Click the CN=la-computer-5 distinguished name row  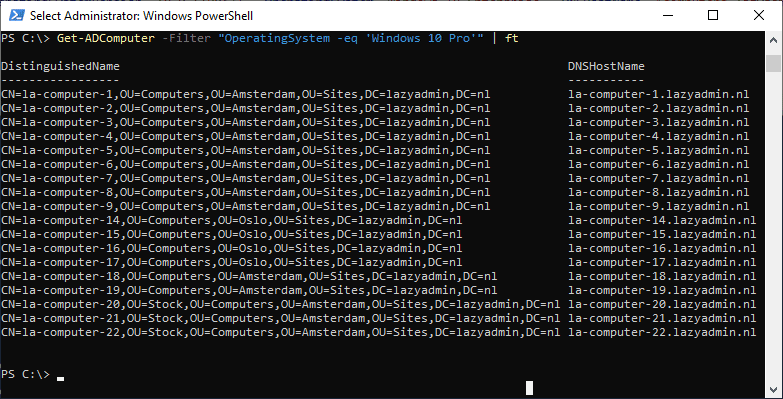(x=246, y=150)
